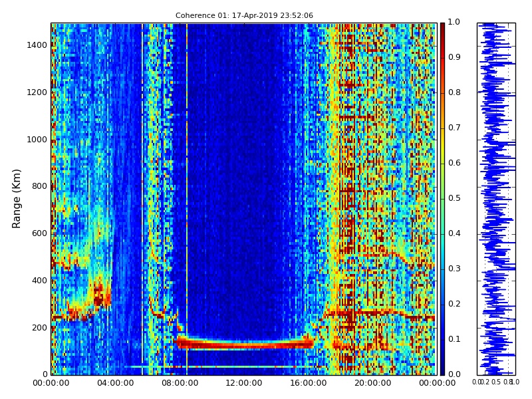Click the colorbar 0.7 value label
The height and width of the screenshot is (399, 532).
tap(454, 128)
